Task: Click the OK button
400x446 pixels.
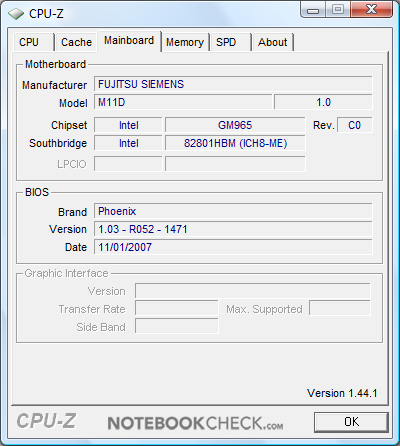Action: pos(351,422)
